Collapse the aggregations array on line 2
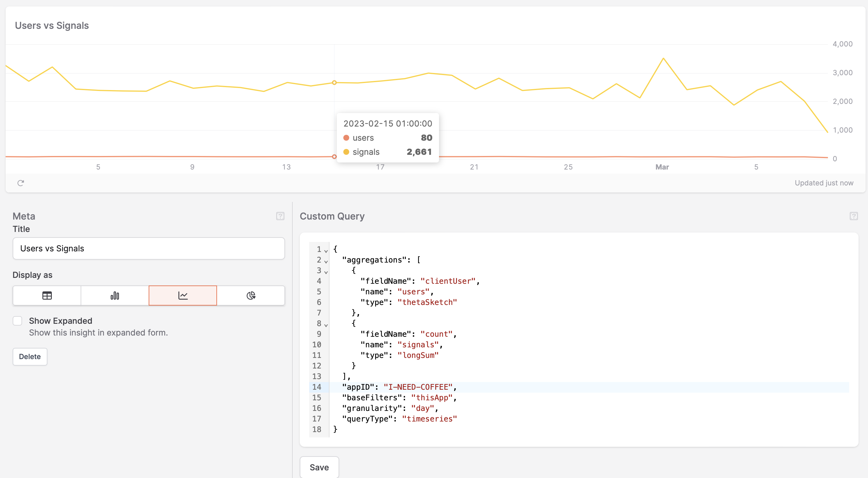 [x=326, y=261]
